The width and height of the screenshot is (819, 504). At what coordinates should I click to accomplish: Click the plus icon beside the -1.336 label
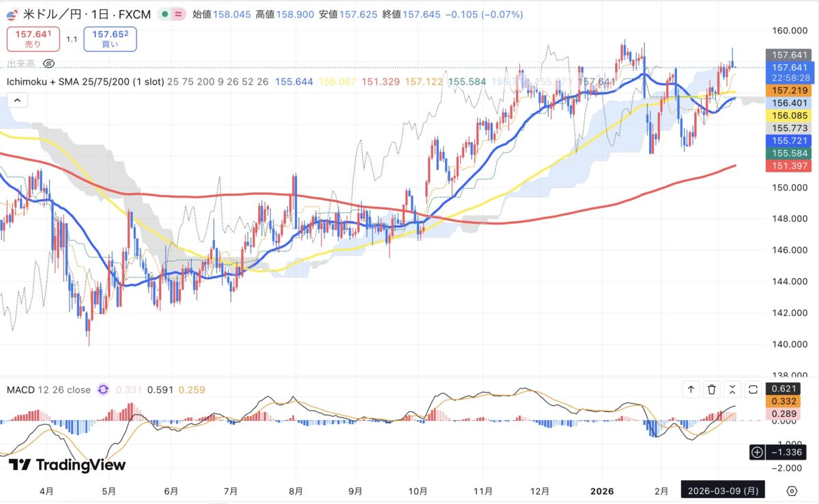pyautogui.click(x=757, y=451)
